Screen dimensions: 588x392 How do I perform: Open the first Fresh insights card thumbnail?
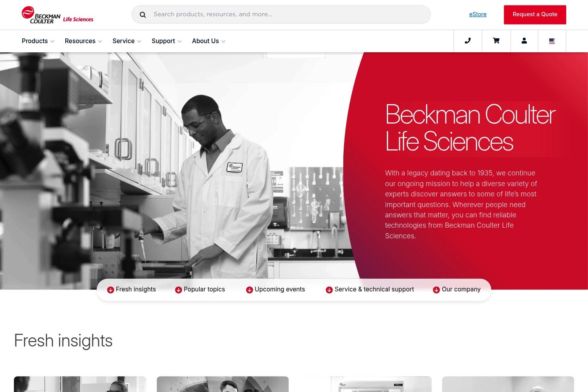click(80, 384)
